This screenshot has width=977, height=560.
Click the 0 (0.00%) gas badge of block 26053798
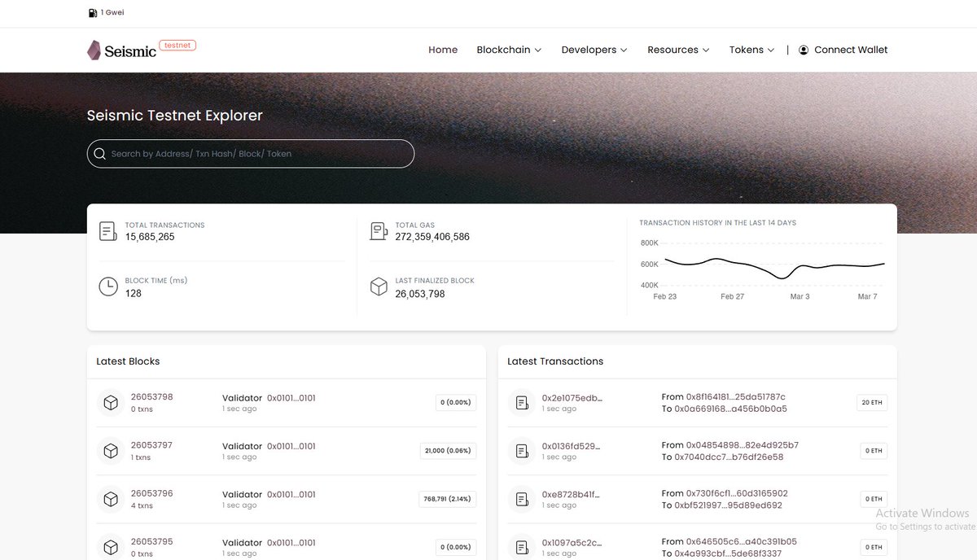click(456, 402)
